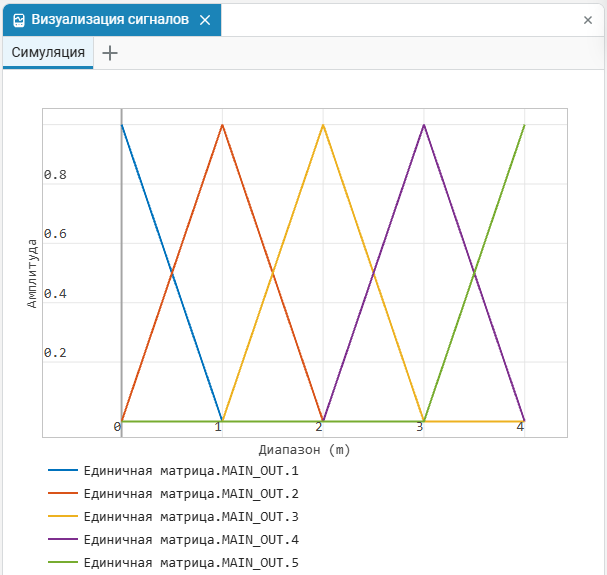Click the purple curve peak at x=3
Viewport: 607px width, 575px height.
[x=424, y=125]
